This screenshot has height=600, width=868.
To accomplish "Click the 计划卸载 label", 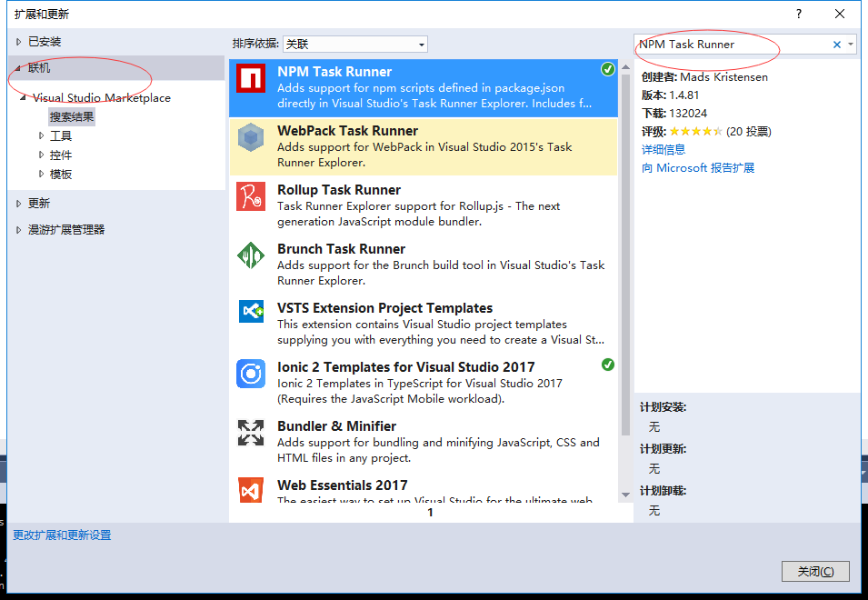I will click(663, 491).
